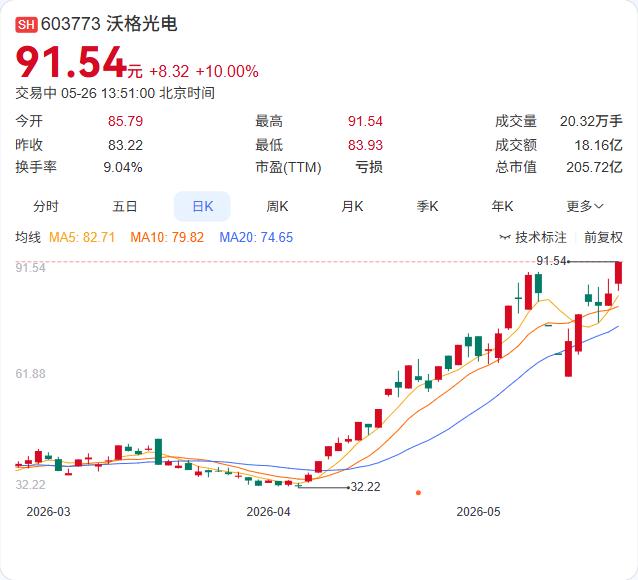The image size is (638, 580).
Task: Open 技术标注 technical annotation
Action: (541, 237)
